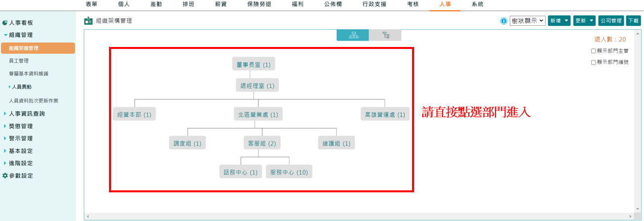Select the 人事 top menu tab
Image resolution: width=644 pixels, height=221 pixels.
pyautogui.click(x=445, y=4)
